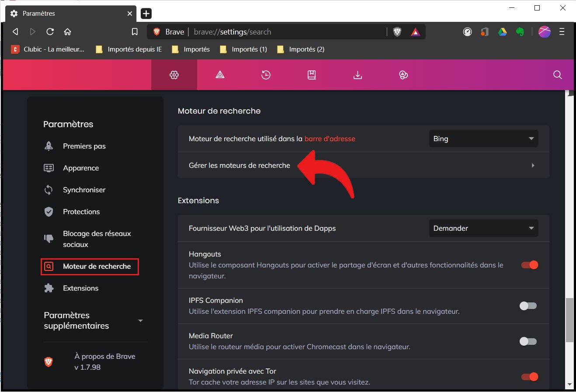This screenshot has height=392, width=576.
Task: Open Apparence settings section
Action: (81, 168)
